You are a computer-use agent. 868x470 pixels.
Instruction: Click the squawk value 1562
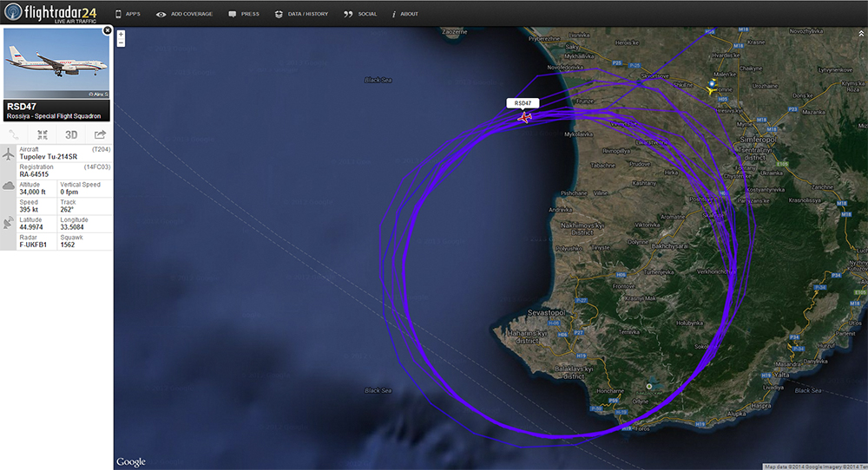68,245
